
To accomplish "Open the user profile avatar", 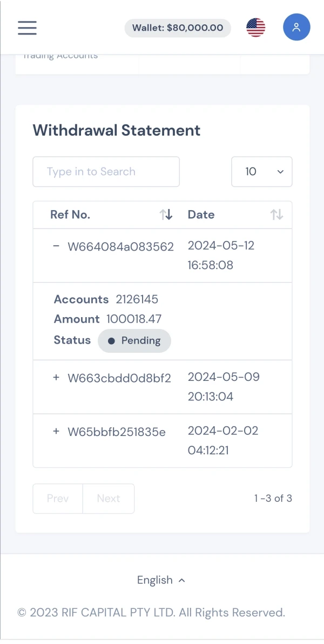I will (296, 28).
